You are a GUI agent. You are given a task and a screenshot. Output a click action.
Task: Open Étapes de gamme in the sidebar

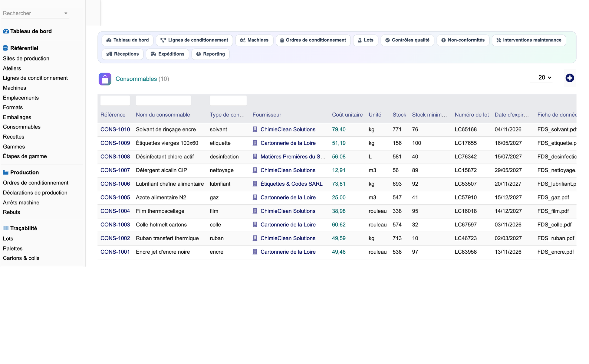coord(25,156)
